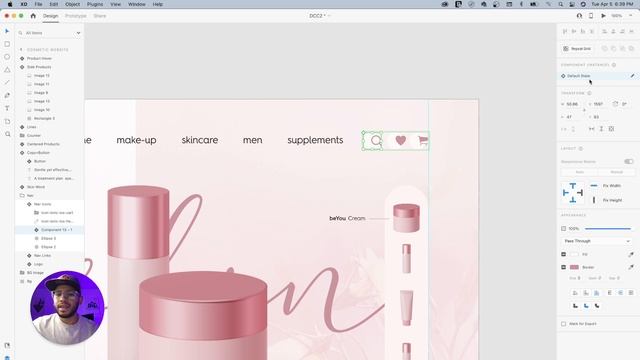Click the rotate icon in Transform

615,104
